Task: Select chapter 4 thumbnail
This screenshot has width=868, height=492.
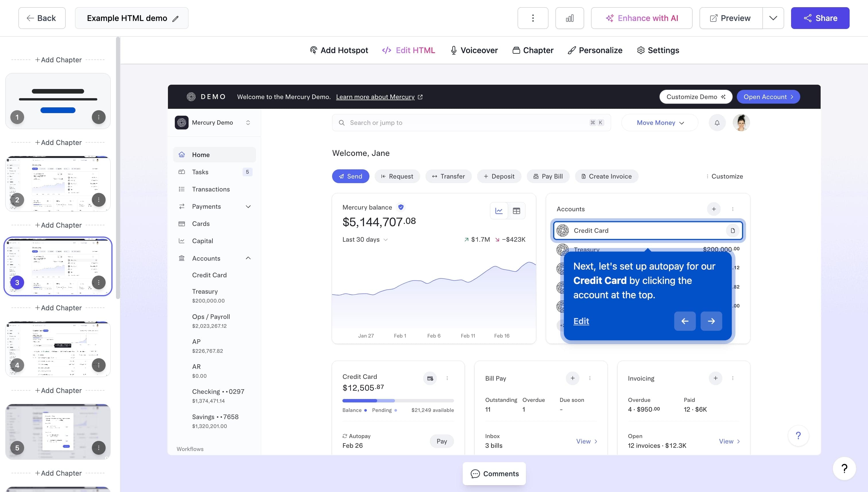Action: coord(58,349)
